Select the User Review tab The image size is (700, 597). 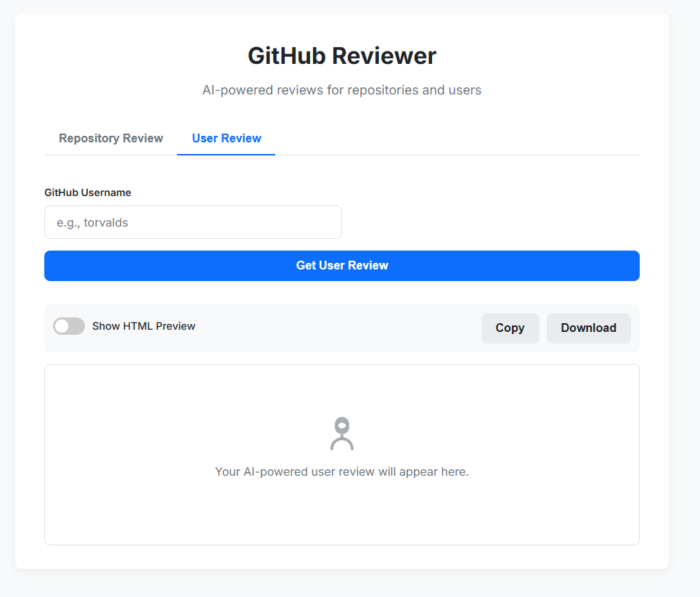(x=227, y=139)
